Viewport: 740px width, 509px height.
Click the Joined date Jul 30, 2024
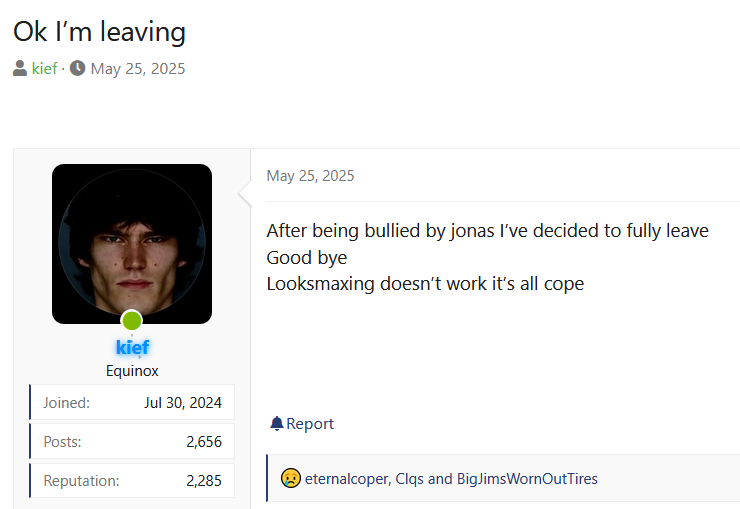coord(182,402)
